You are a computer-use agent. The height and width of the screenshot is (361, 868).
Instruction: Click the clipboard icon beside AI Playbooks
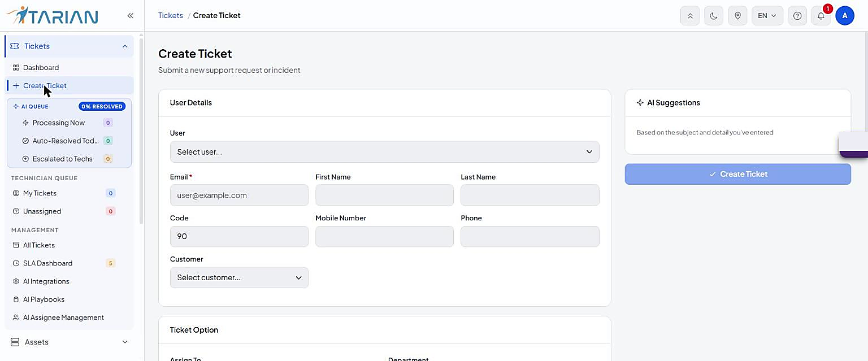[16, 299]
